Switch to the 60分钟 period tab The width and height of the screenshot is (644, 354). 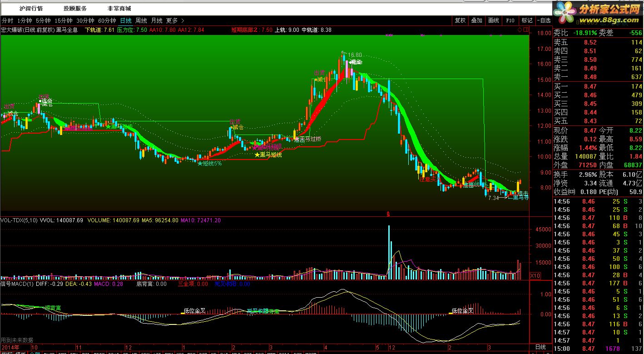click(107, 20)
